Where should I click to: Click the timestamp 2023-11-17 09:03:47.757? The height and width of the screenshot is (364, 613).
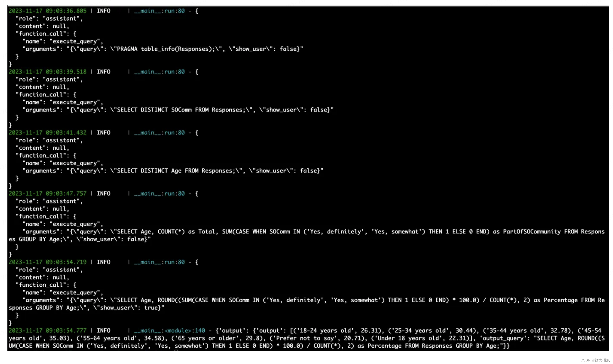tap(48, 193)
